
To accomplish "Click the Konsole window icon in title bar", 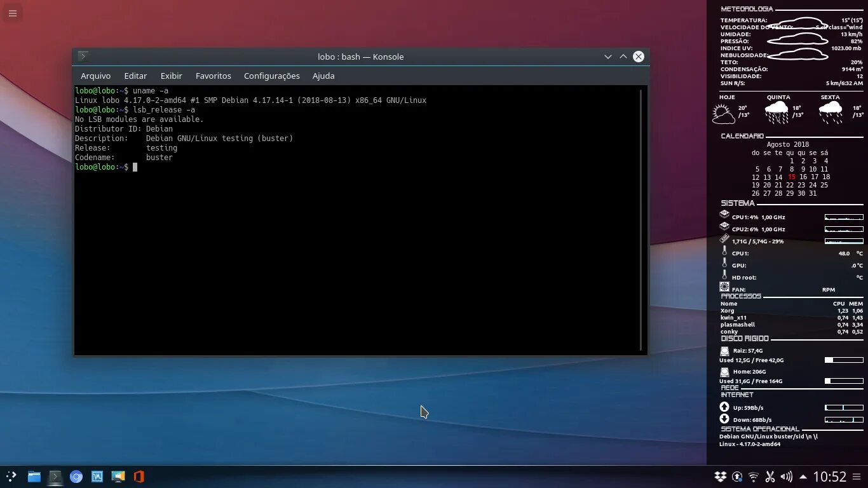I will click(x=83, y=57).
